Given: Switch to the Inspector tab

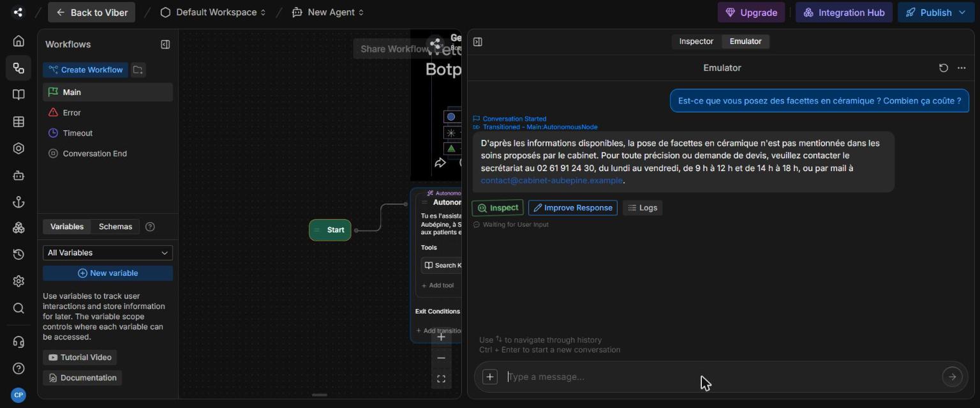Looking at the screenshot, I should 696,42.
